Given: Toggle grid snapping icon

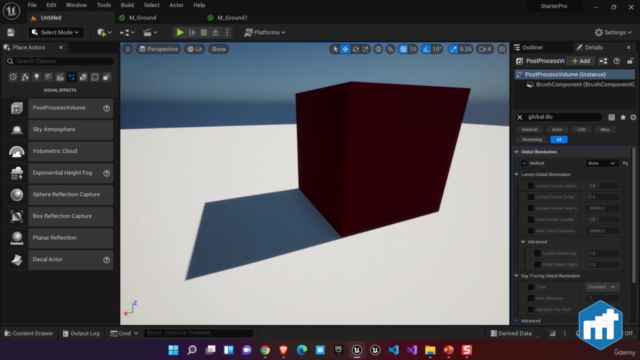Looking at the screenshot, I should pos(403,49).
